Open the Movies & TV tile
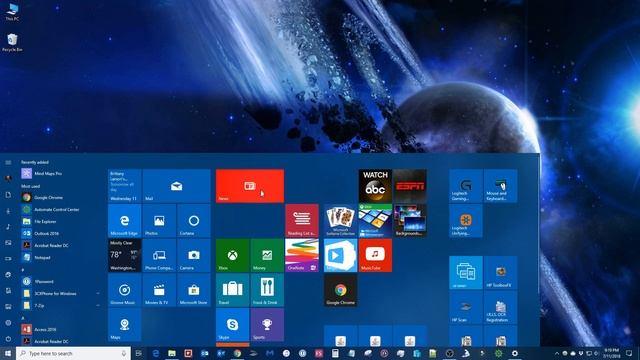This screenshot has height=360, width=640. click(159, 290)
